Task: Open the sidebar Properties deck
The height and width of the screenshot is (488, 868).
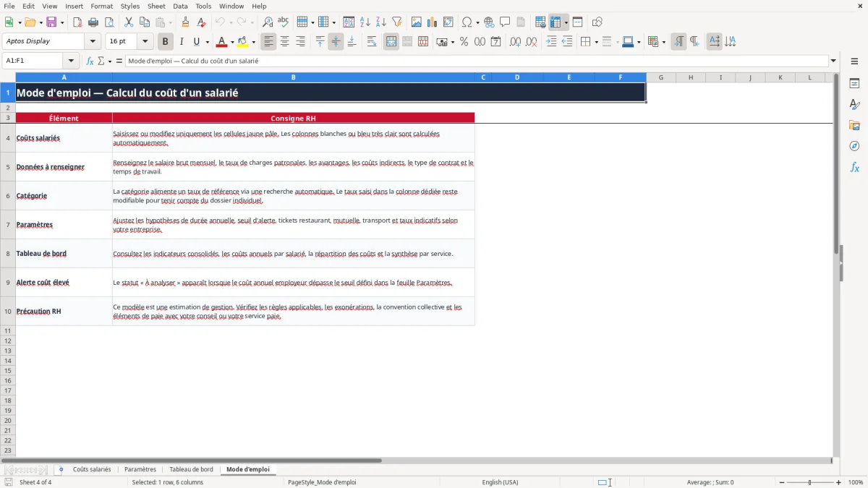Action: pyautogui.click(x=854, y=84)
